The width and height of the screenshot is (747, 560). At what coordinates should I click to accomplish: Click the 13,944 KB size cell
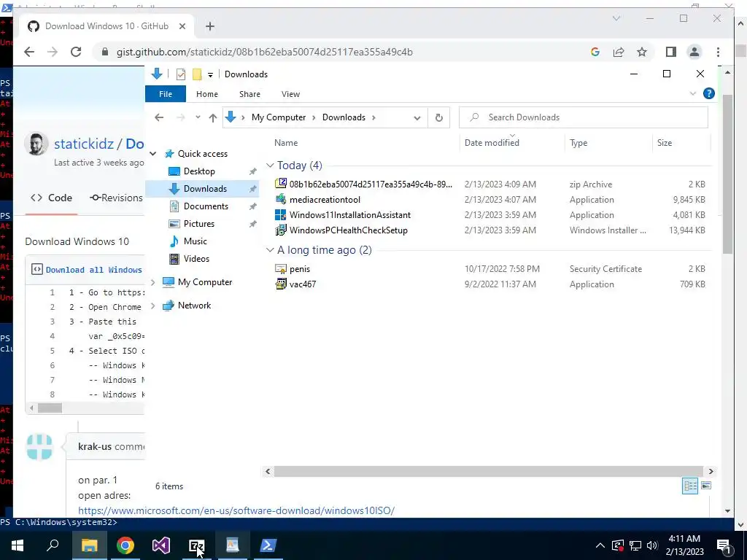click(x=687, y=230)
